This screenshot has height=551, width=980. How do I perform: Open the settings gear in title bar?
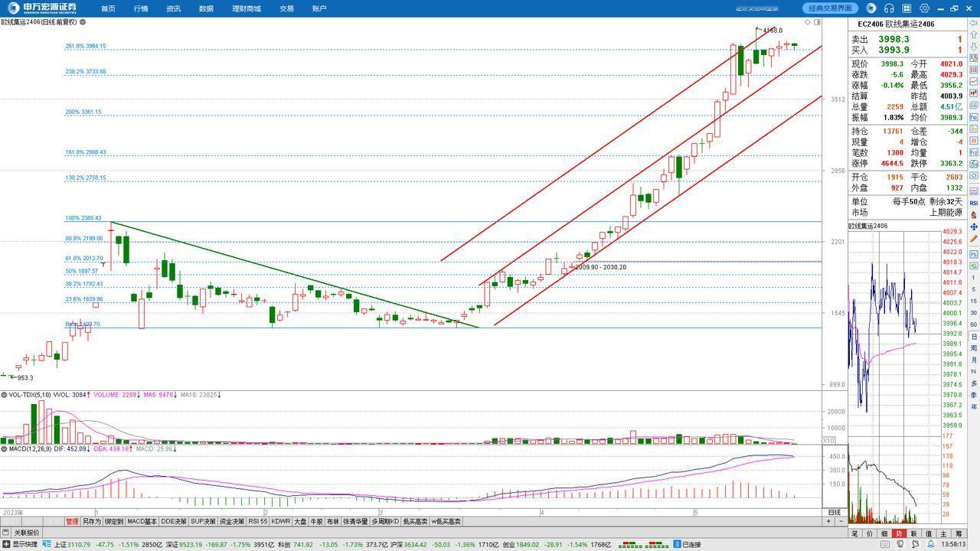924,8
